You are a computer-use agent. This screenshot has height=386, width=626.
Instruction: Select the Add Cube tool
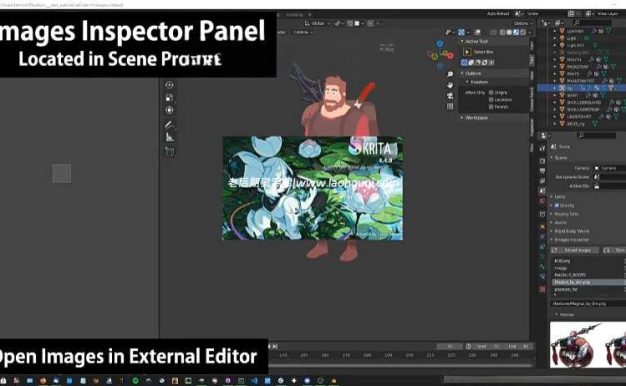169,152
